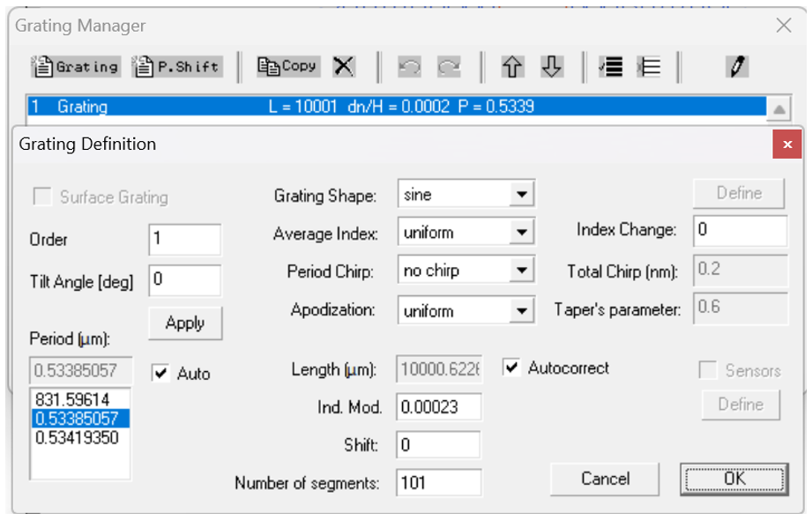This screenshot has height=520, width=812.
Task: Move the grating up with the up-arrow icon
Action: (x=512, y=66)
